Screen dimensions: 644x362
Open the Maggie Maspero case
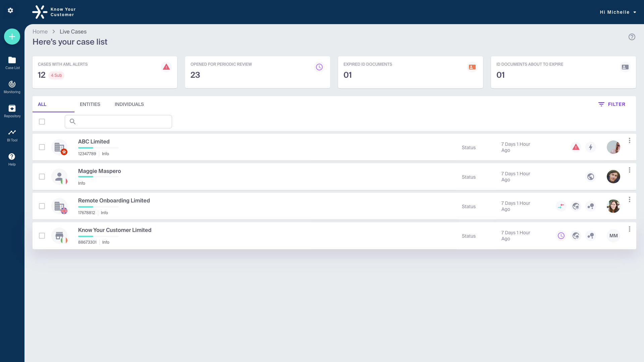point(100,171)
